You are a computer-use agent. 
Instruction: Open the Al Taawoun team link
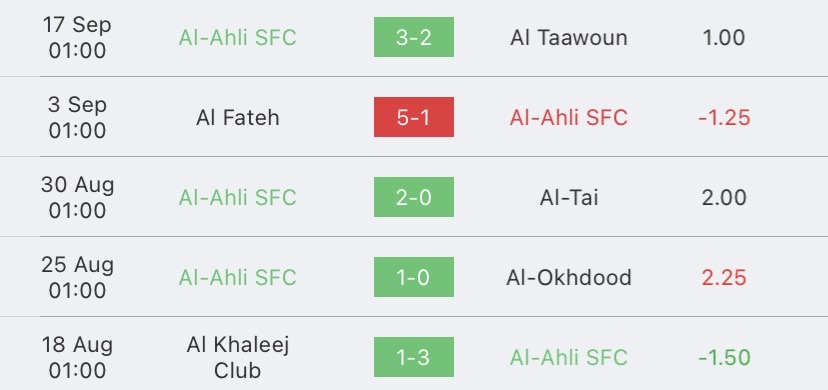coord(569,37)
